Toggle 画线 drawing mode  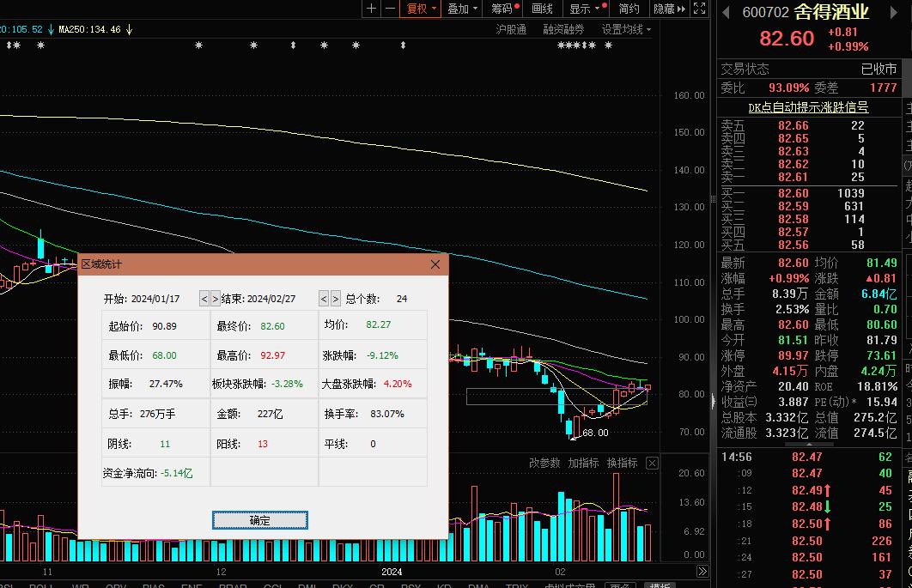(543, 9)
